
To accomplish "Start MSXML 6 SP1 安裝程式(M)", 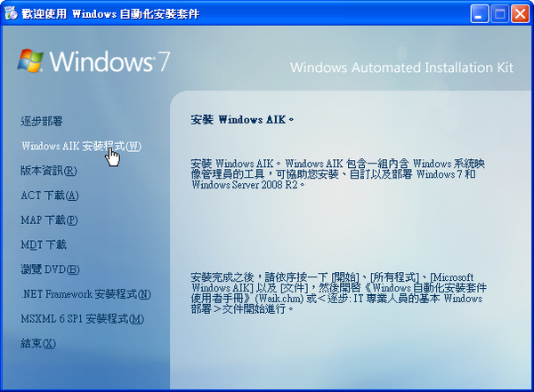I will coord(83,319).
